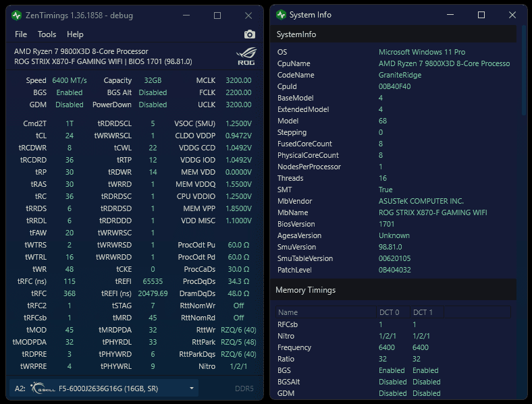The image size is (532, 404).
Task: Click the RFCsb row in Memory Timings table
Action: tap(393, 324)
